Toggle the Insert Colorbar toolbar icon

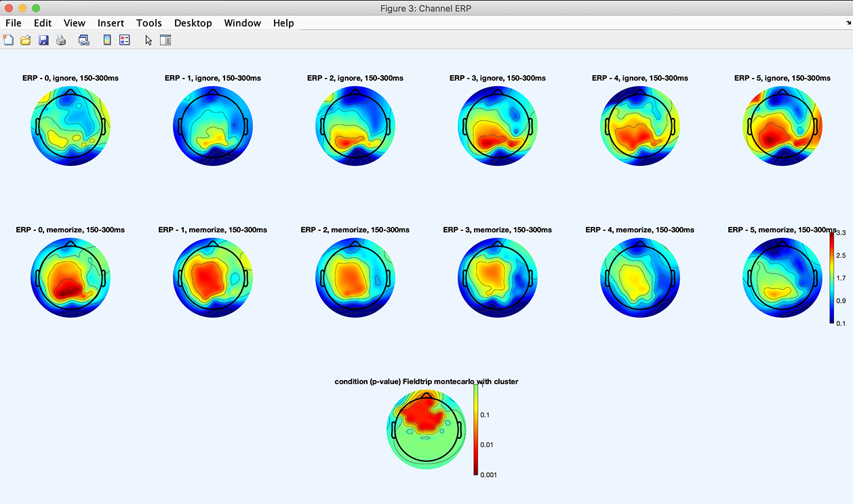pyautogui.click(x=107, y=40)
